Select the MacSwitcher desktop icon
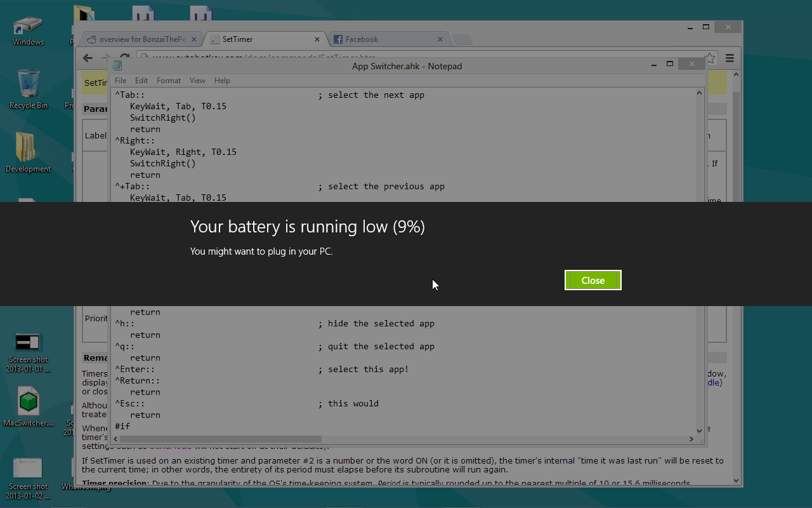The image size is (812, 508). [x=29, y=406]
